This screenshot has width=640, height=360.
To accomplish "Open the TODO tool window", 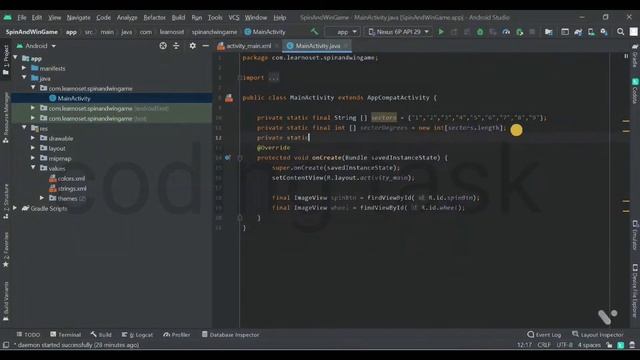I will (x=28, y=335).
